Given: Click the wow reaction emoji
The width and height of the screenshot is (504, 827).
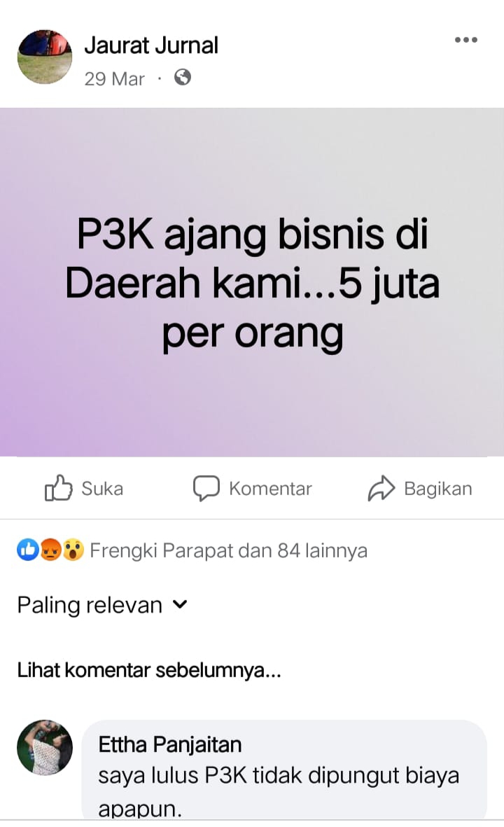Looking at the screenshot, I should 73,550.
